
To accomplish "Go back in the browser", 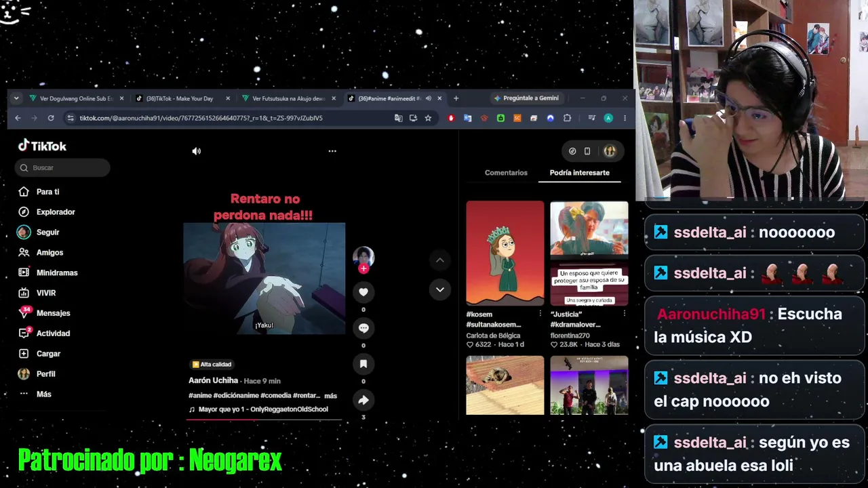I will pyautogui.click(x=18, y=118).
